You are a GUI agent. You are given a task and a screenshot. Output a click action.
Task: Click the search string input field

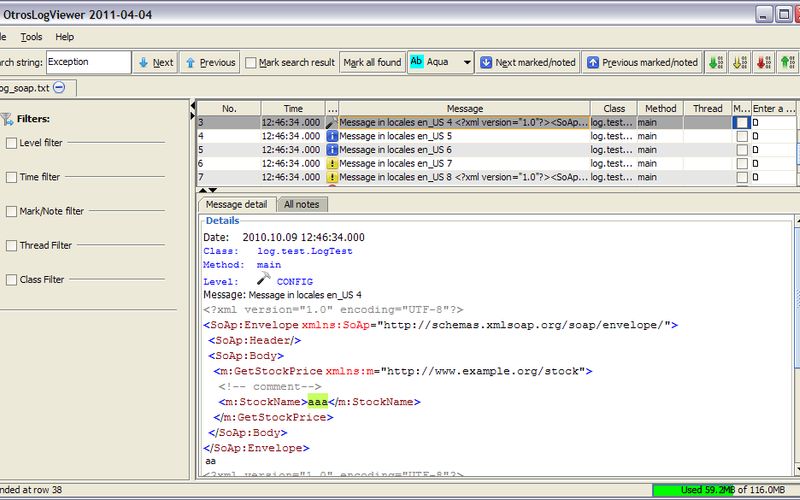[x=88, y=62]
